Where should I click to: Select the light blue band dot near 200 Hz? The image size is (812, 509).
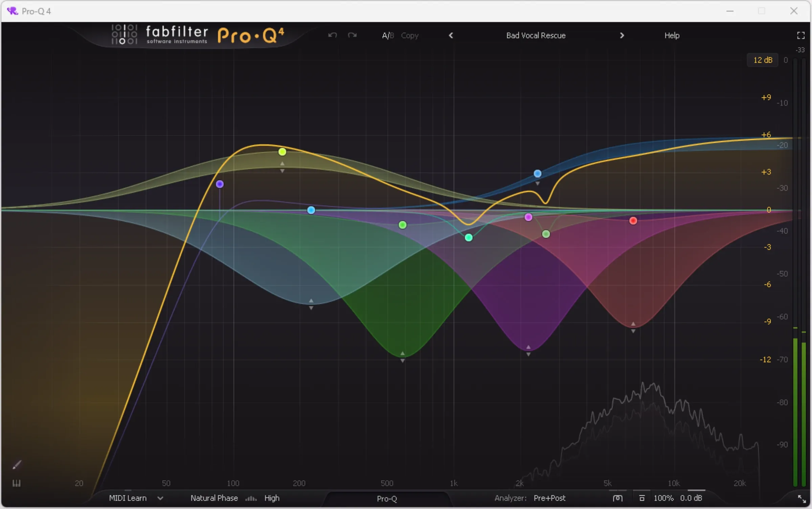tap(311, 210)
